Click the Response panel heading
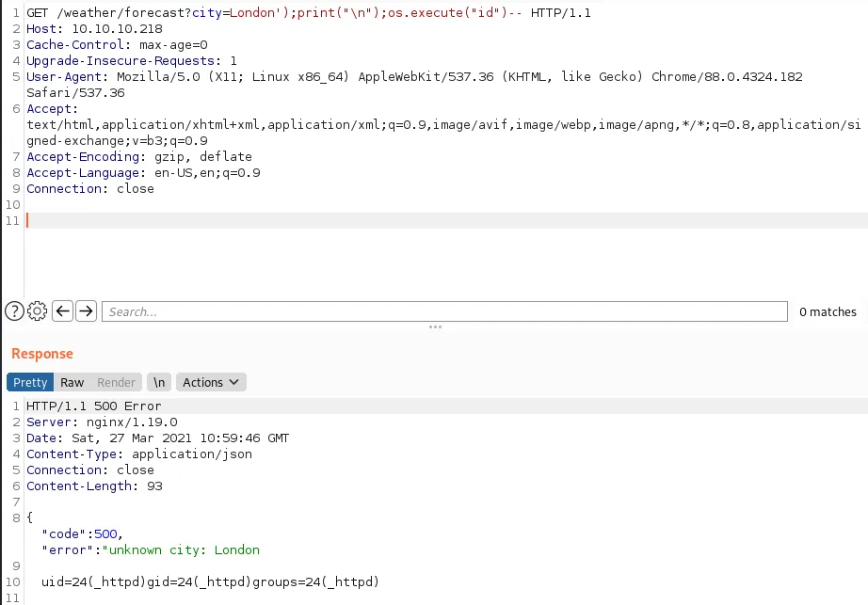 [x=42, y=354]
